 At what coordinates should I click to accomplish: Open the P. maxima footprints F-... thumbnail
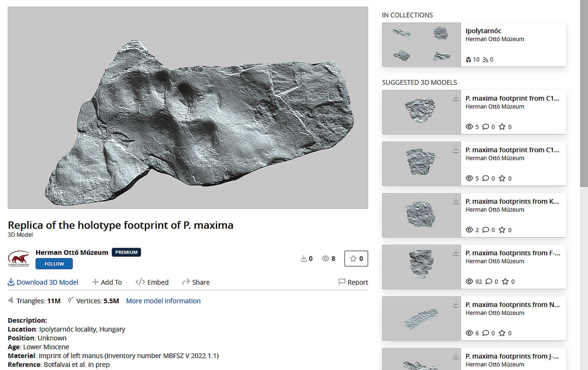click(421, 267)
